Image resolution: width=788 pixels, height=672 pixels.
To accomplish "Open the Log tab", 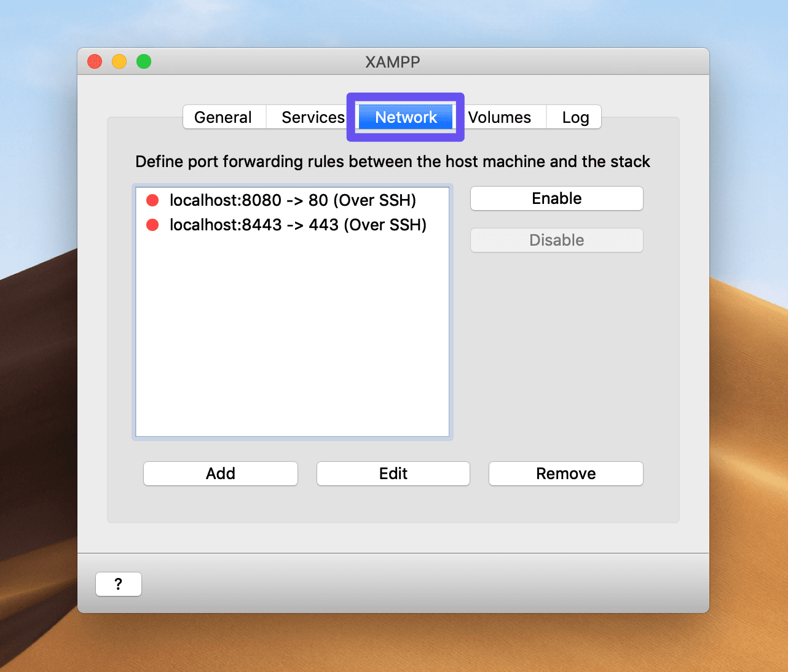I will coord(573,117).
